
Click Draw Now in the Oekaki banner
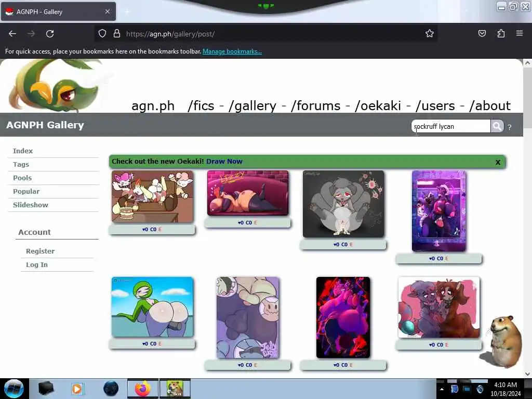click(x=224, y=162)
